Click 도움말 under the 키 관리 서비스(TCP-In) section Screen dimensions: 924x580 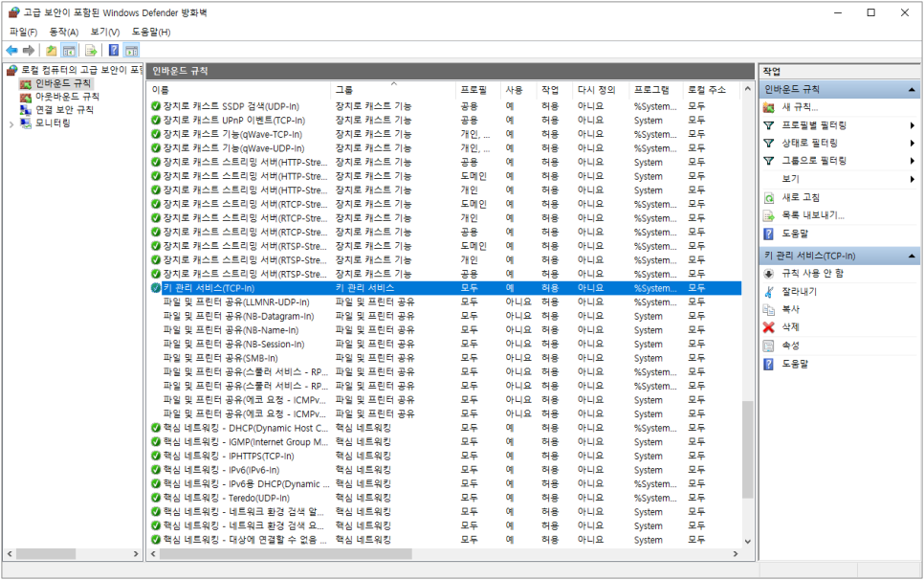795,365
